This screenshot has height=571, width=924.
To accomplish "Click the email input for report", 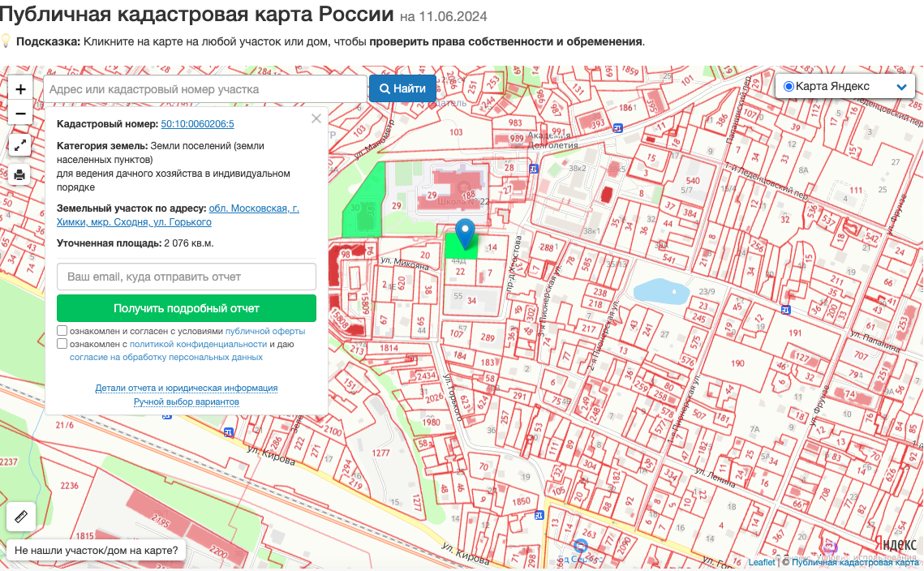I will 187,277.
